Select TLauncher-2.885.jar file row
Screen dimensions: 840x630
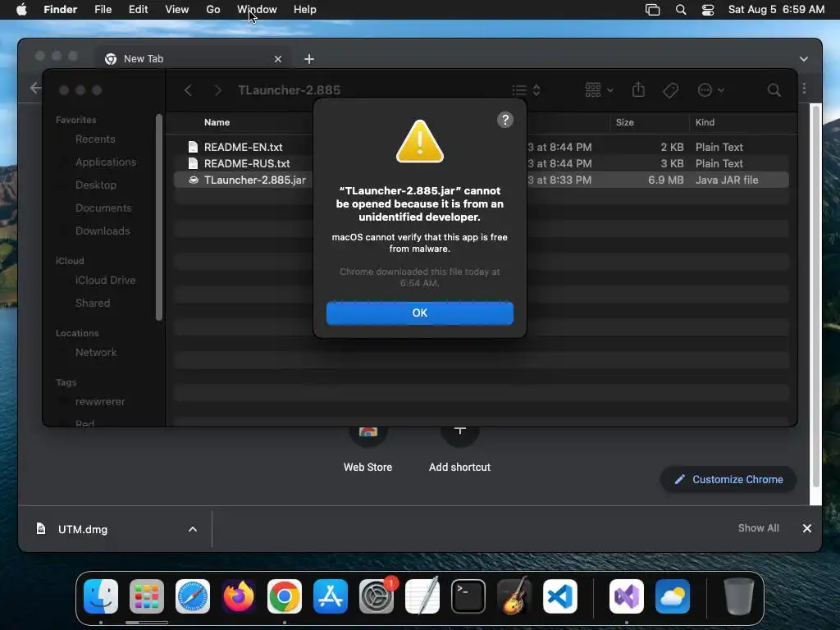coord(481,180)
